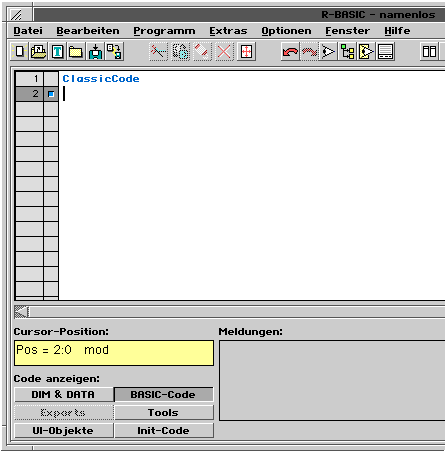Show DIM & DATA code section
The height and width of the screenshot is (452, 446).
(x=63, y=394)
